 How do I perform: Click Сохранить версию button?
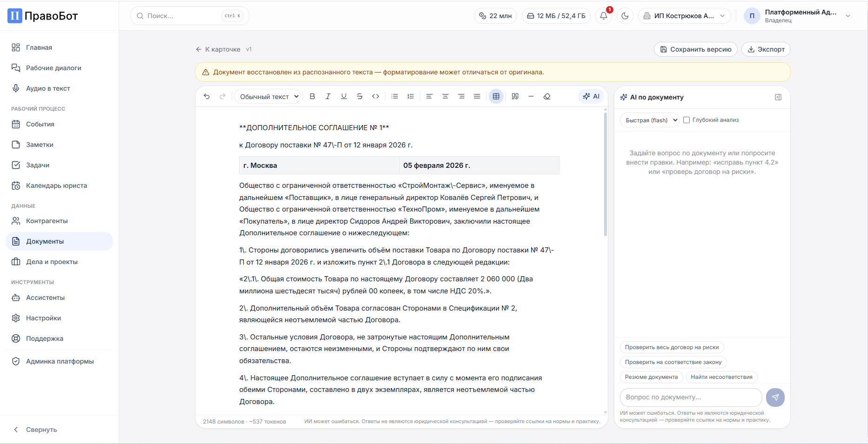click(x=696, y=49)
